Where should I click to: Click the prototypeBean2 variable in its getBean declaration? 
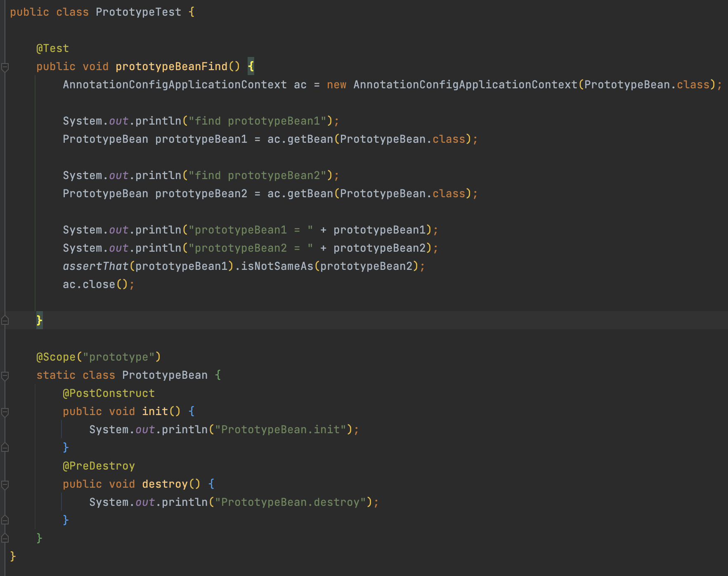201,194
